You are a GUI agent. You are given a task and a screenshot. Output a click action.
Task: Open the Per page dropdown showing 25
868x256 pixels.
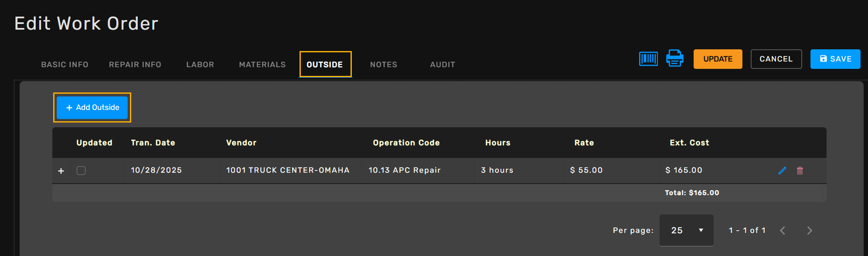[686, 230]
